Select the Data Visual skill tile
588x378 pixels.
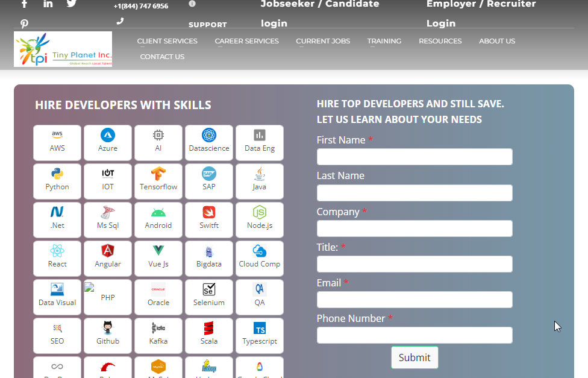point(57,297)
